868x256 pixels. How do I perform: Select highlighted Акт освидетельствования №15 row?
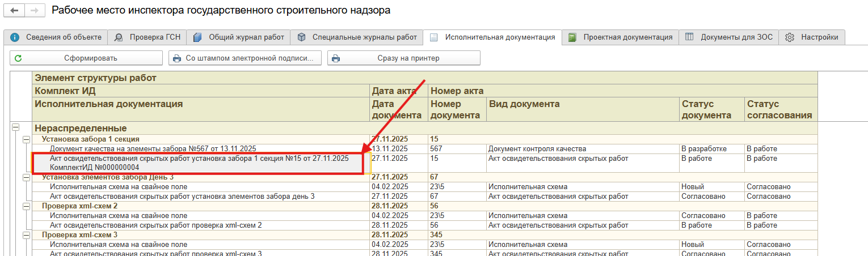coord(199,163)
